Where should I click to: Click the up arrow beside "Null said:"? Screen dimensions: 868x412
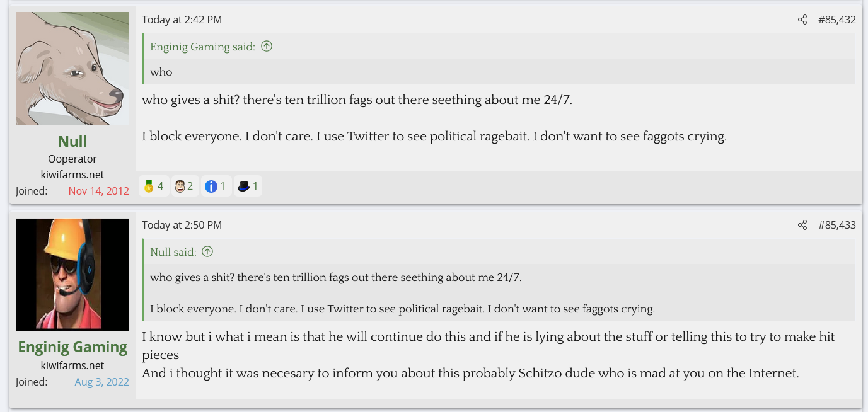coord(207,251)
